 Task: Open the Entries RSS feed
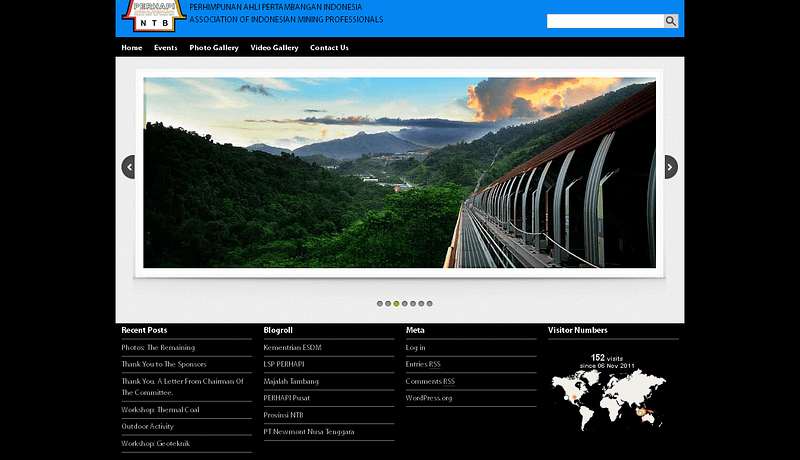point(423,364)
